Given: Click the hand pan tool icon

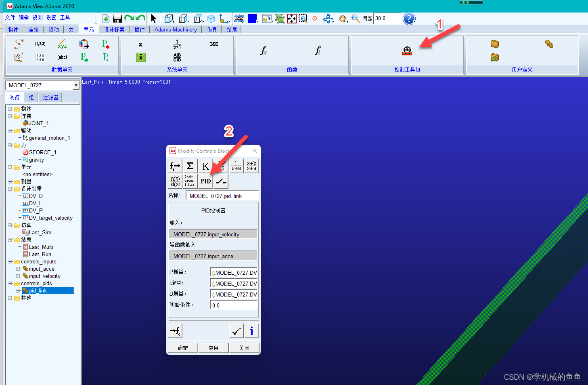Looking at the screenshot, I should (x=343, y=19).
